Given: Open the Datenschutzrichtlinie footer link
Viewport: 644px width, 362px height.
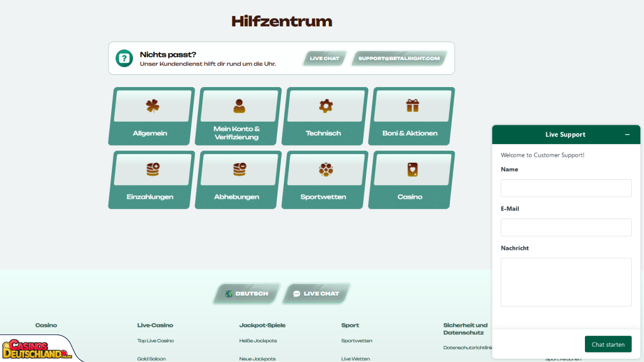Looking at the screenshot, I should pyautogui.click(x=468, y=348).
